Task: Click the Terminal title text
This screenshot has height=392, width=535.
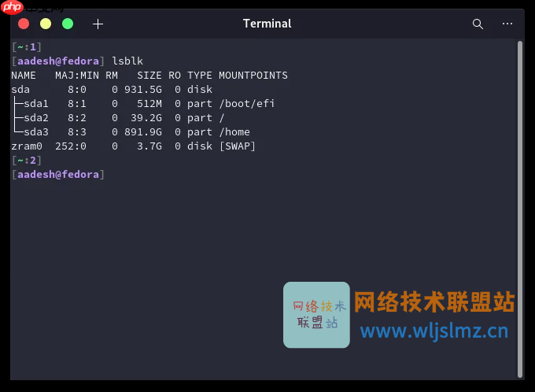Action: [267, 24]
